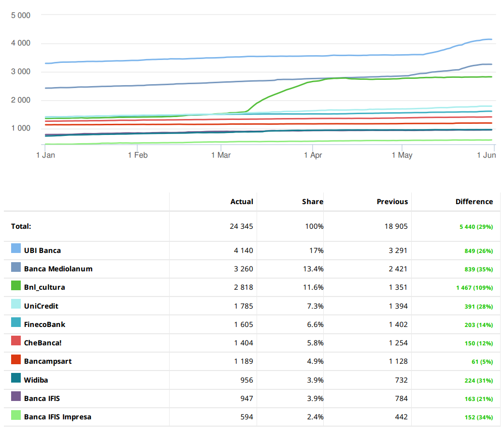Click Banca IFIS actual value 947

[246, 399]
